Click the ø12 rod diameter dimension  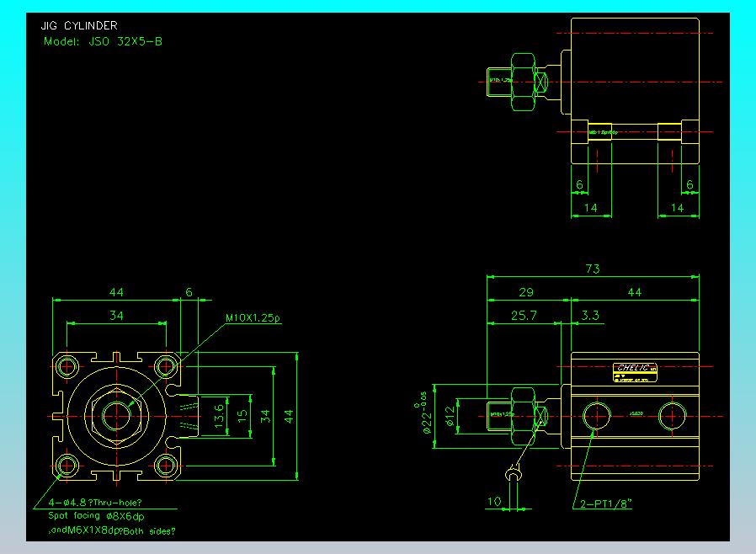point(450,416)
